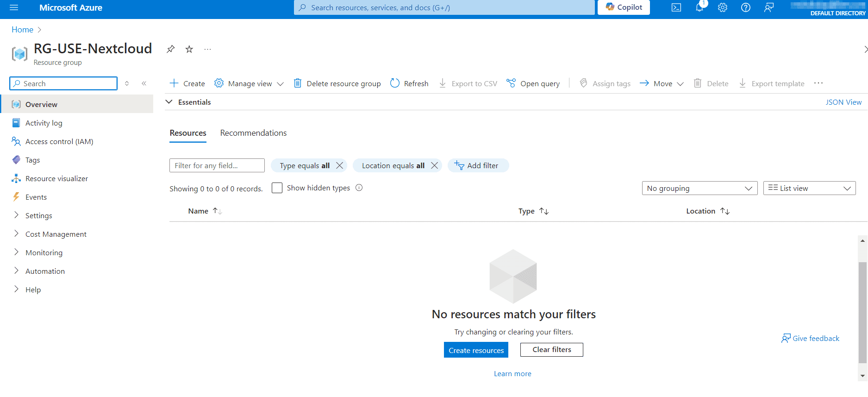The image size is (868, 397).
Task: Select Overview in sidebar
Action: (x=77, y=104)
